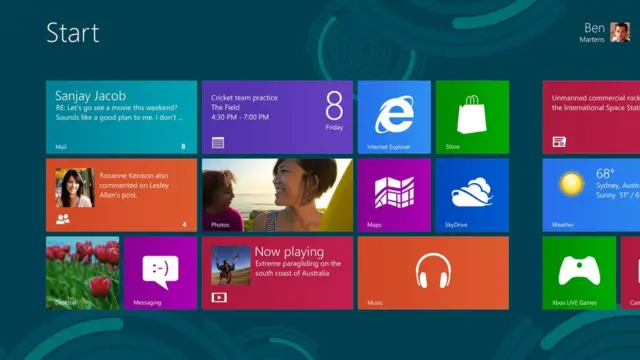Viewport: 640px width, 360px height.
Task: Launch the Music headphones tile
Action: pos(433,273)
